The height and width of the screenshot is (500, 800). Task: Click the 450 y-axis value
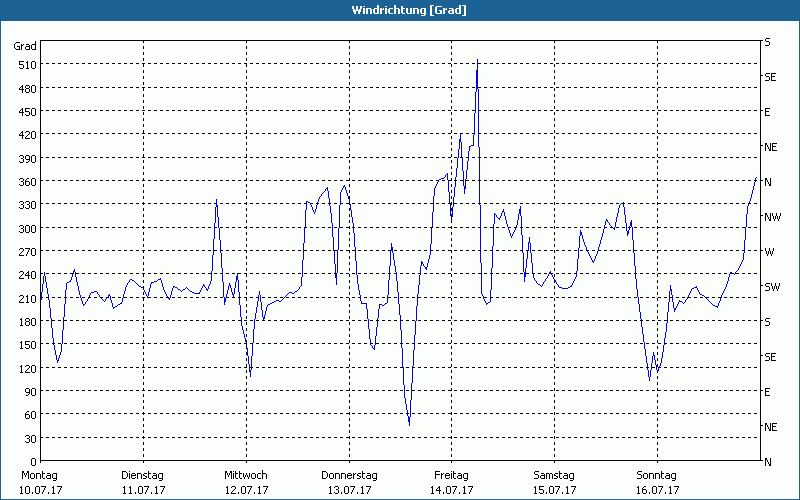click(x=28, y=112)
